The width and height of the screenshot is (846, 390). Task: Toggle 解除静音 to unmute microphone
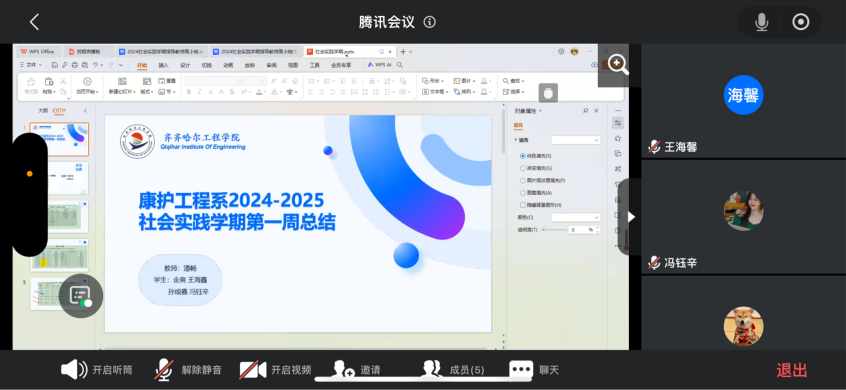(188, 370)
